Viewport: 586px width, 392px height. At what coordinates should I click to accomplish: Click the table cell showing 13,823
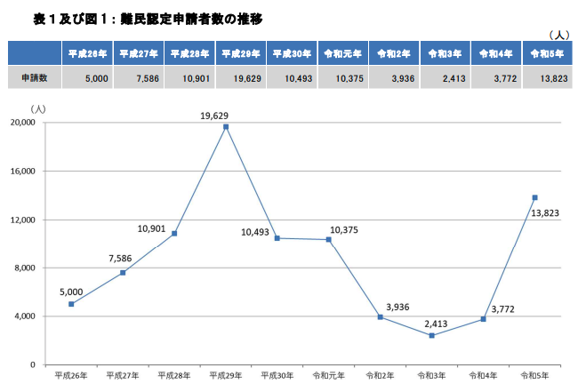coord(548,77)
